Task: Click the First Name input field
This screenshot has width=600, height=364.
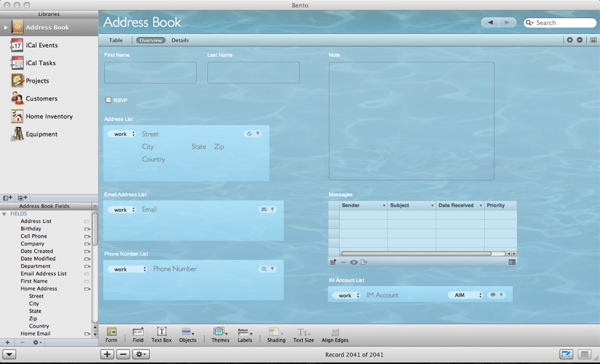Action: tap(150, 73)
